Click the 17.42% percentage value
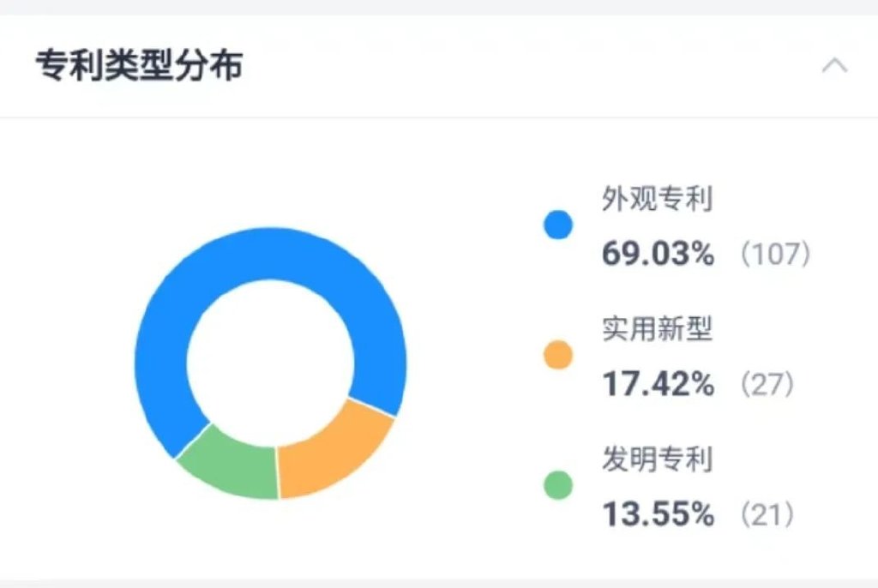The height and width of the screenshot is (588, 878). (x=658, y=384)
